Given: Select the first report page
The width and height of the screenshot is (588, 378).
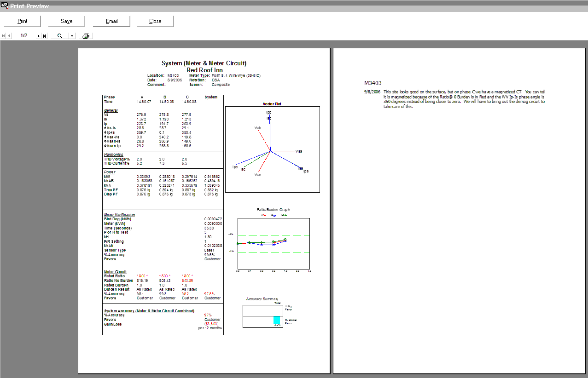Looking at the screenshot, I should [x=204, y=211].
